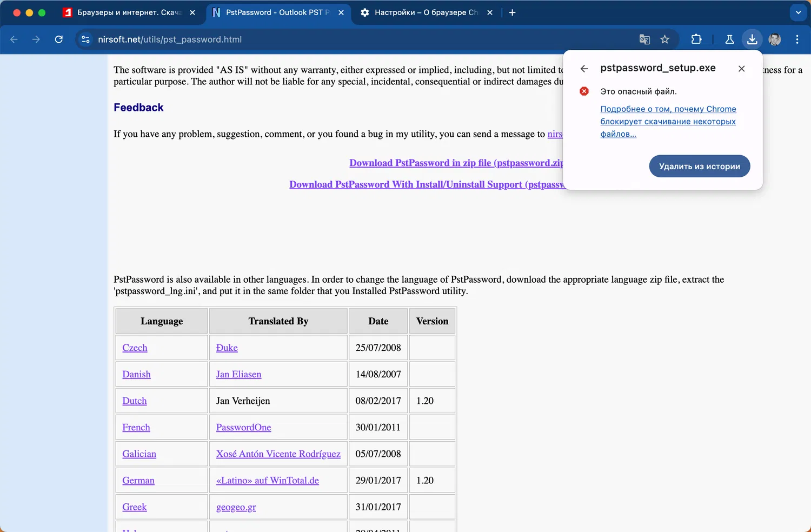Click the date 29/01/2017 cell
Screen dimensions: 811x532
click(378, 480)
